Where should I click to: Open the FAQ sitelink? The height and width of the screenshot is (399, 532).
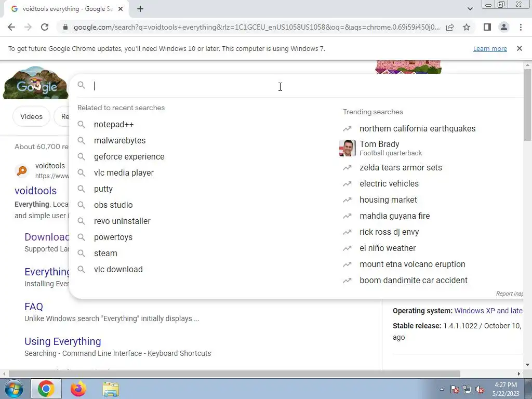(34, 307)
